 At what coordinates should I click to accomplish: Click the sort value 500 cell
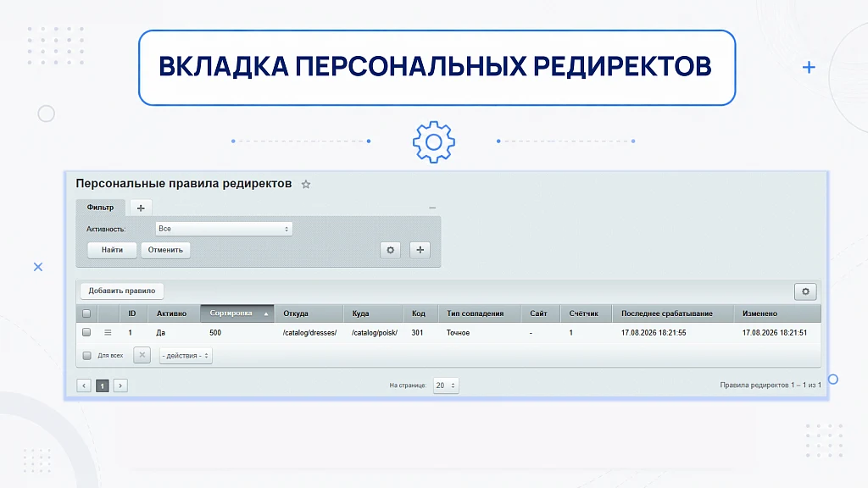click(x=215, y=333)
